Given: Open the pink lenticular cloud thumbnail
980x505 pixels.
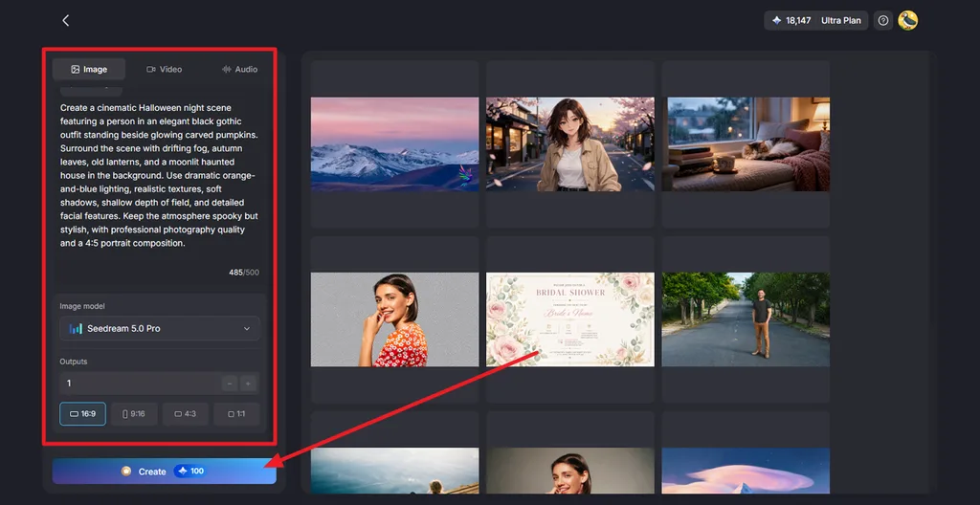Looking at the screenshot, I should click(746, 471).
